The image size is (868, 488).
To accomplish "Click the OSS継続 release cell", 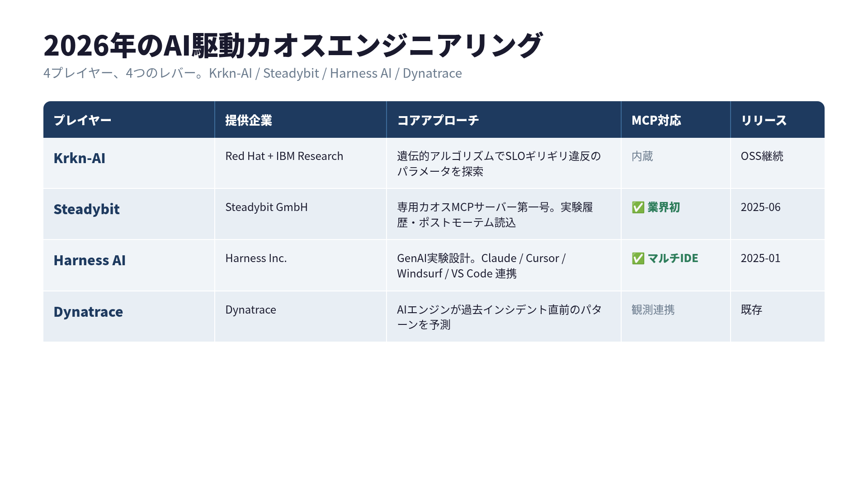I will tap(778, 163).
